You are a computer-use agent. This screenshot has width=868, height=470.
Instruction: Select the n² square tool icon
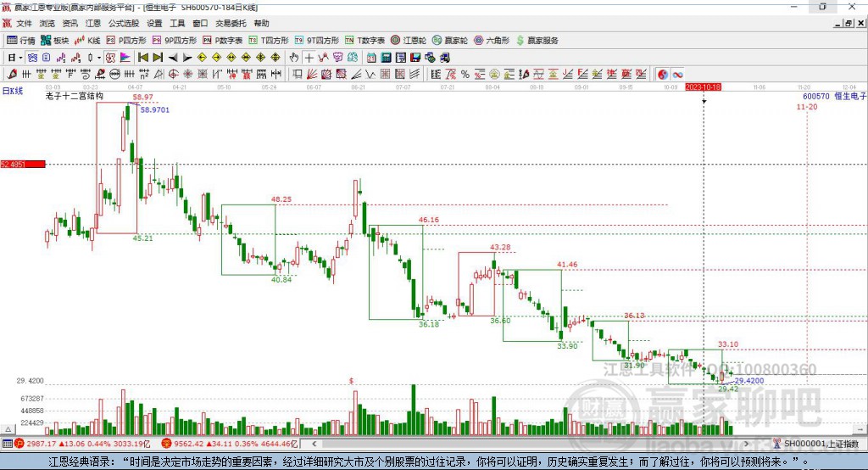coord(144,74)
